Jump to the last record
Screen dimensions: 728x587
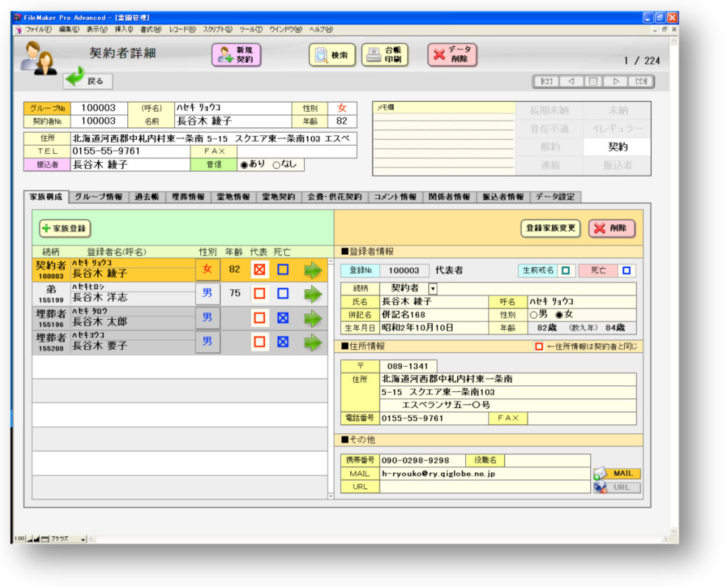coord(640,81)
